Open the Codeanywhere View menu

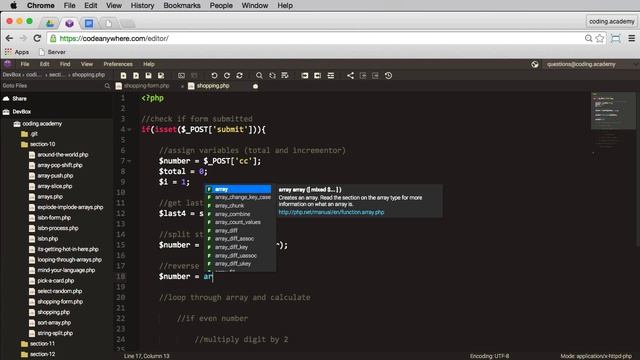click(87, 64)
